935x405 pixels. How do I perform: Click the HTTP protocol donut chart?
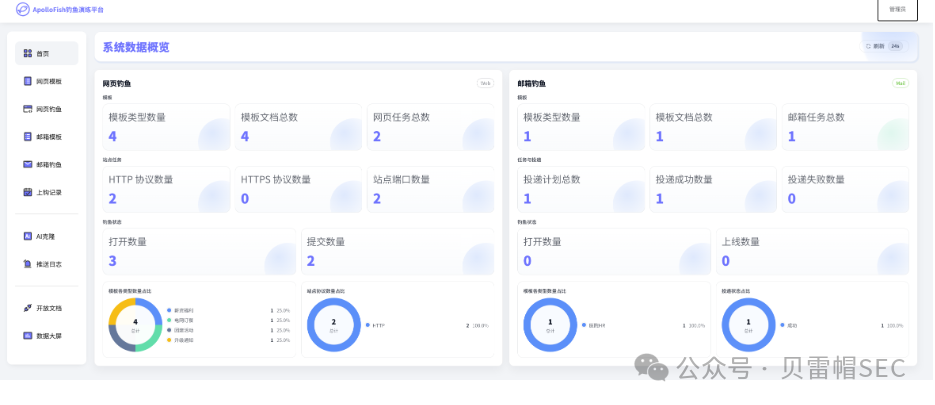(334, 325)
